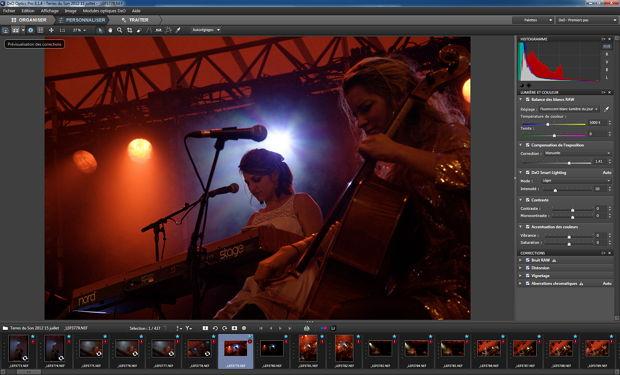Go to previous image in filmstrip
The image size is (620, 375).
(x=271, y=328)
